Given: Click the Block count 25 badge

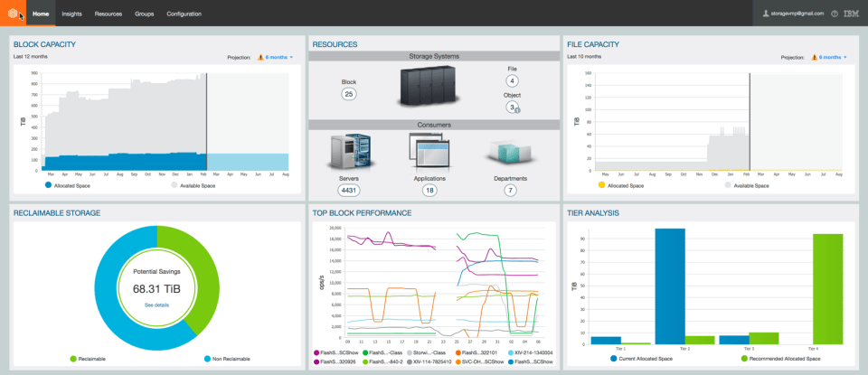Looking at the screenshot, I should [x=349, y=94].
